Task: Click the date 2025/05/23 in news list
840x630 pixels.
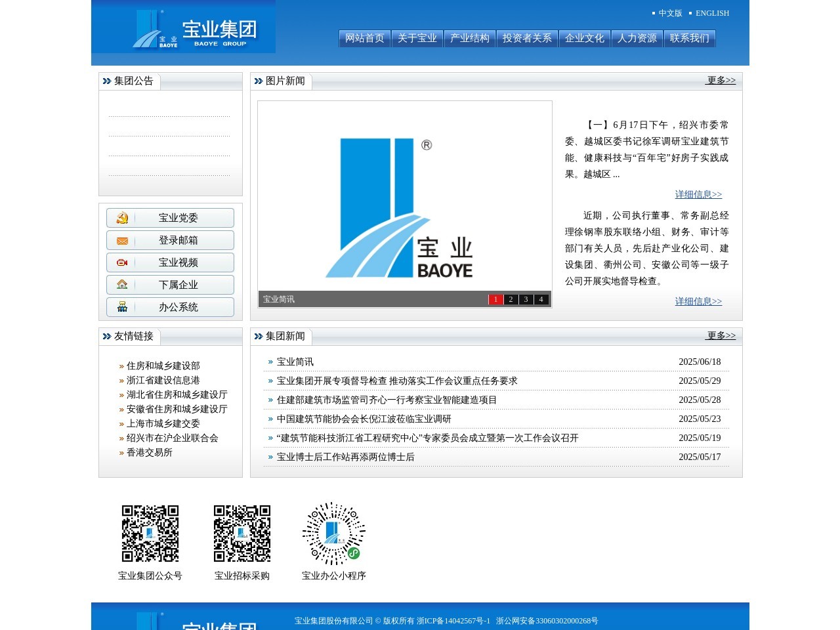Action: tap(700, 419)
